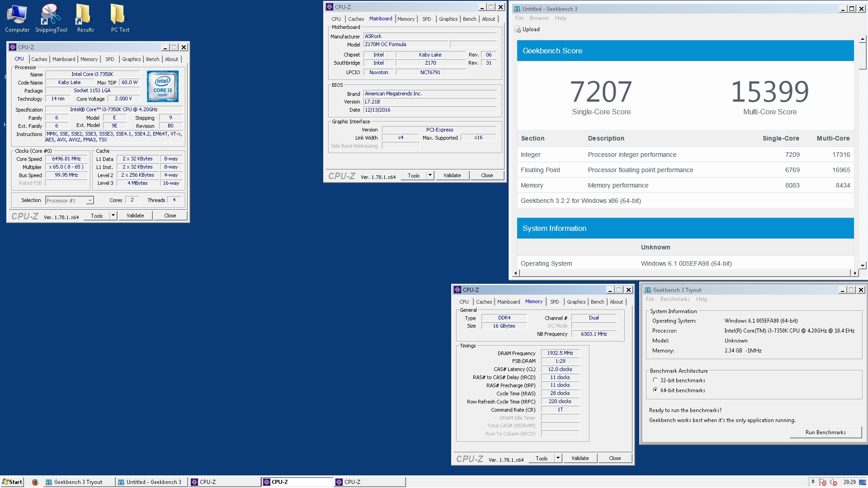Click left arrow of Geekbench horizontal scrollbar
This screenshot has width=868, height=488.
(515, 273)
